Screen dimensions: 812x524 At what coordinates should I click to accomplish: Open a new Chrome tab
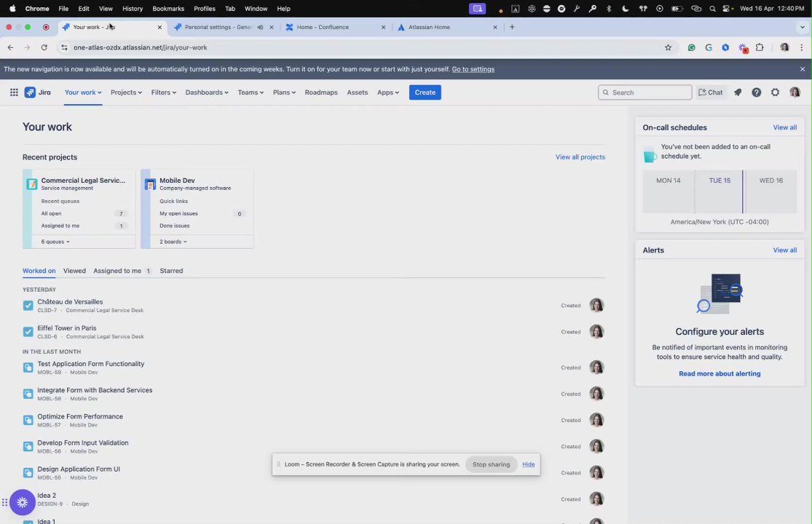pos(512,27)
